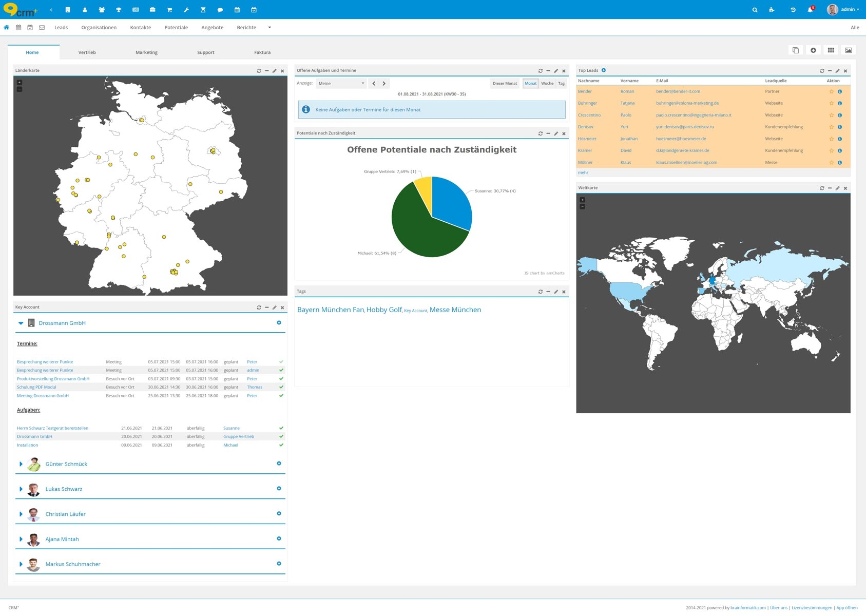Image resolution: width=866 pixels, height=616 pixels.
Task: Open the briefcase icon in top bar
Action: click(x=152, y=10)
